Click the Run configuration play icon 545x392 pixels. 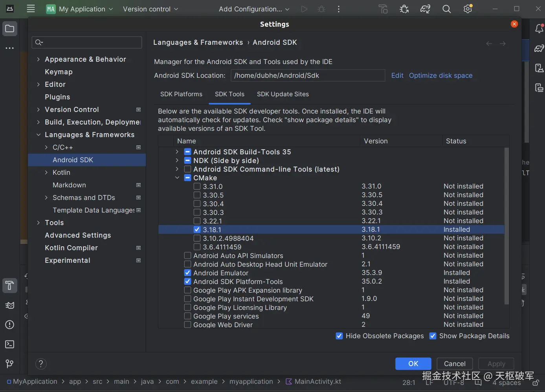(304, 9)
